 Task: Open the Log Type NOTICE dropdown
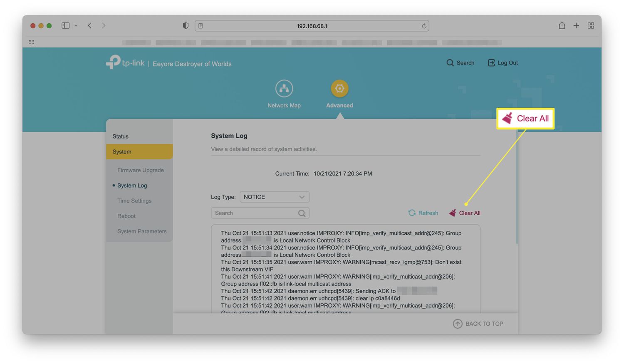275,197
